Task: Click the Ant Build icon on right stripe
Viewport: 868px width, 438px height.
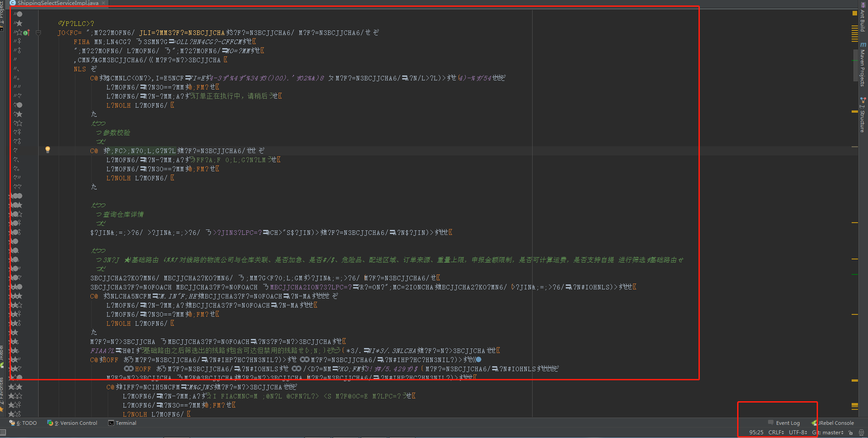Action: (863, 5)
